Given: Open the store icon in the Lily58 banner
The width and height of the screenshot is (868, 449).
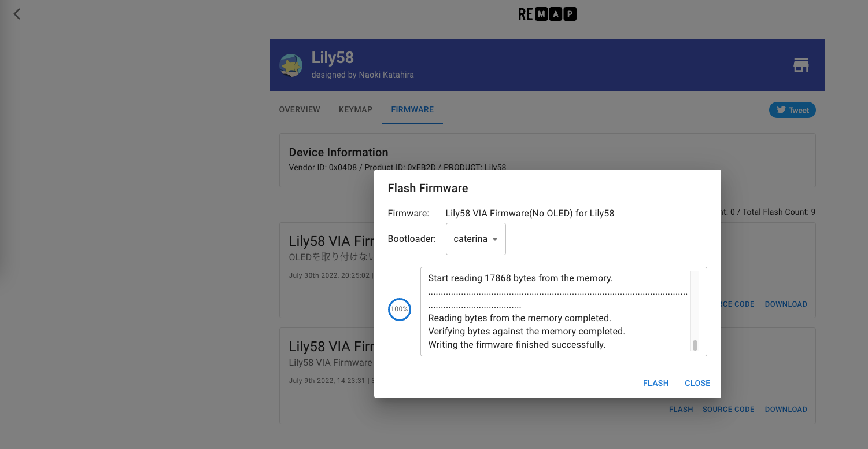Looking at the screenshot, I should coord(800,65).
